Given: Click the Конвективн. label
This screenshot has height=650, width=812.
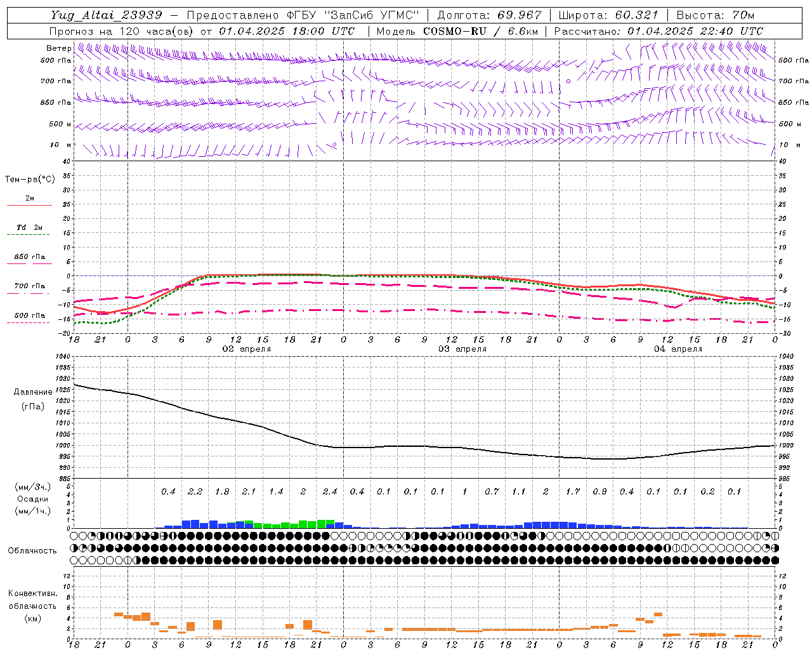Looking at the screenshot, I should [x=32, y=594].
